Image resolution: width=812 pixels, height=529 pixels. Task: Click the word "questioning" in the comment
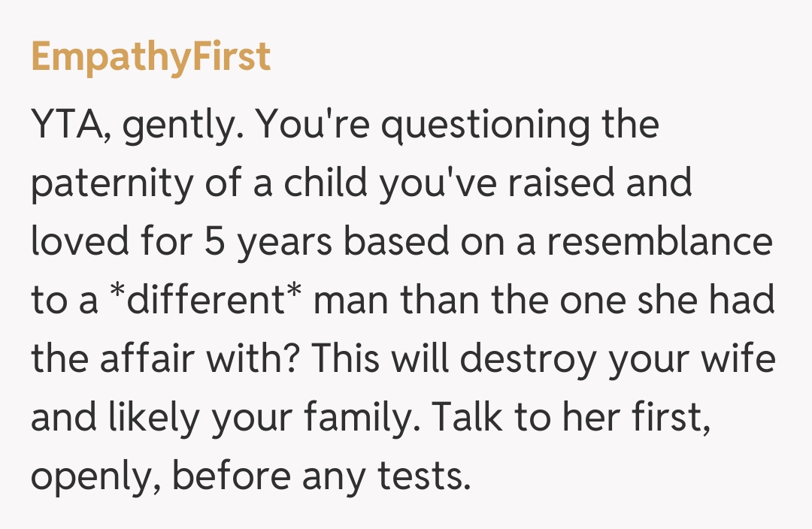(486, 125)
